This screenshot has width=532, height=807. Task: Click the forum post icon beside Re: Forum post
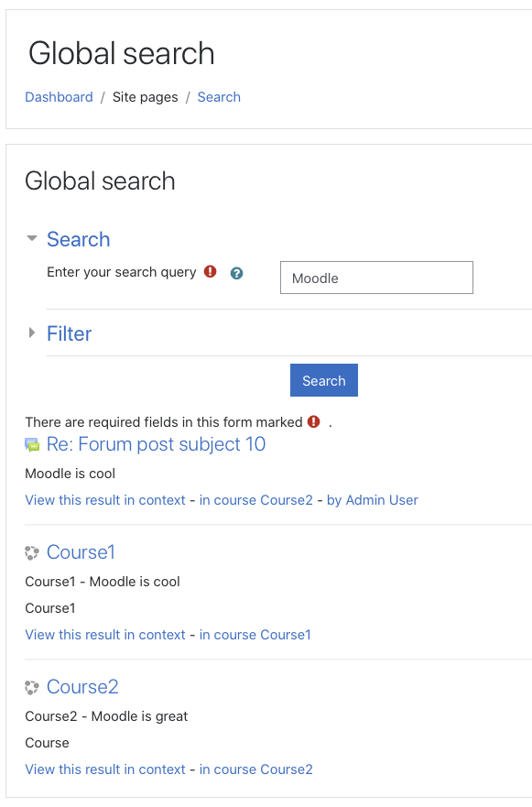coord(32,445)
